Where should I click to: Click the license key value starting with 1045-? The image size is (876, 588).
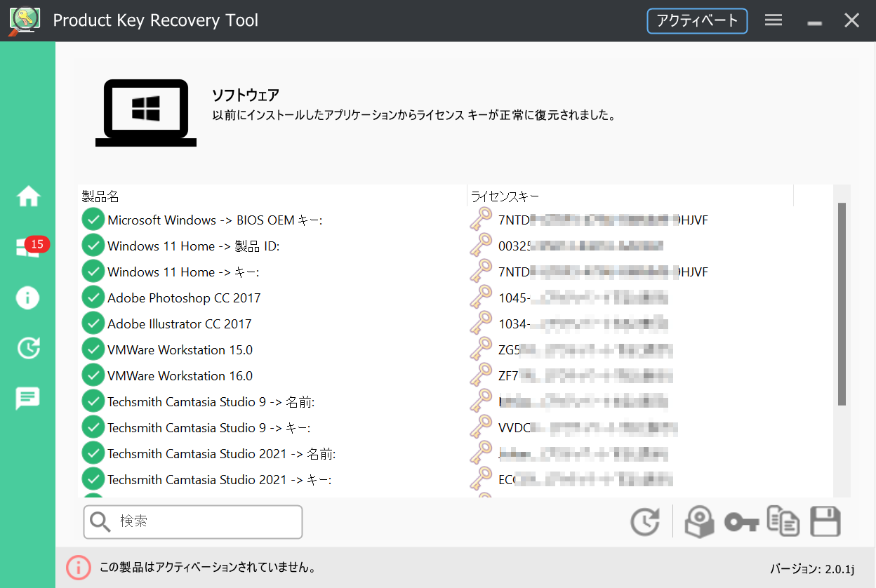pos(583,298)
